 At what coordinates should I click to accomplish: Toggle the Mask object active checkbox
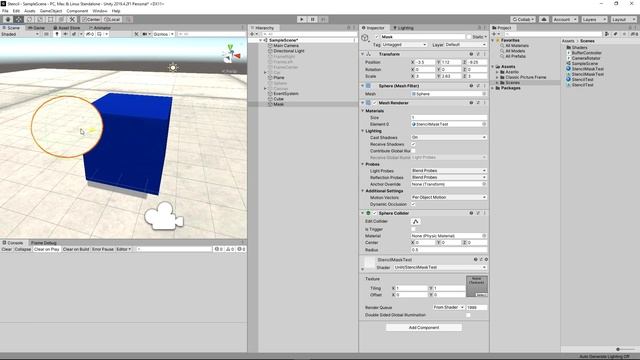(x=376, y=37)
